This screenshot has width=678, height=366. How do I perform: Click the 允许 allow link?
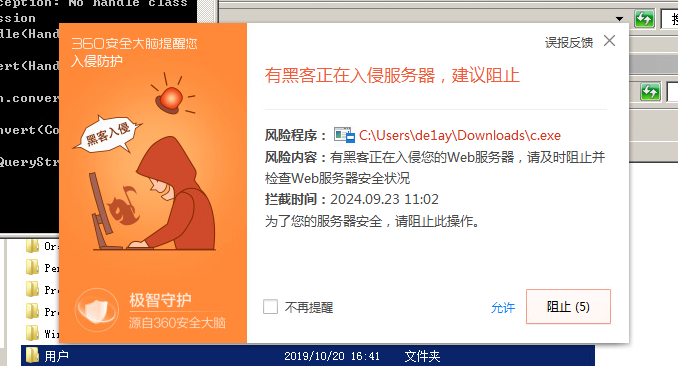click(503, 308)
